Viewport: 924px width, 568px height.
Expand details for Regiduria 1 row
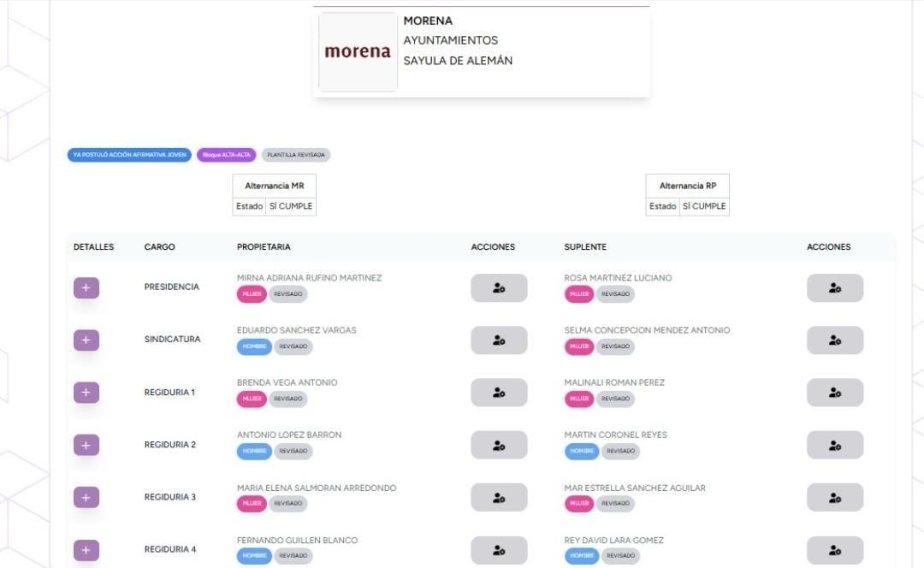[86, 393]
